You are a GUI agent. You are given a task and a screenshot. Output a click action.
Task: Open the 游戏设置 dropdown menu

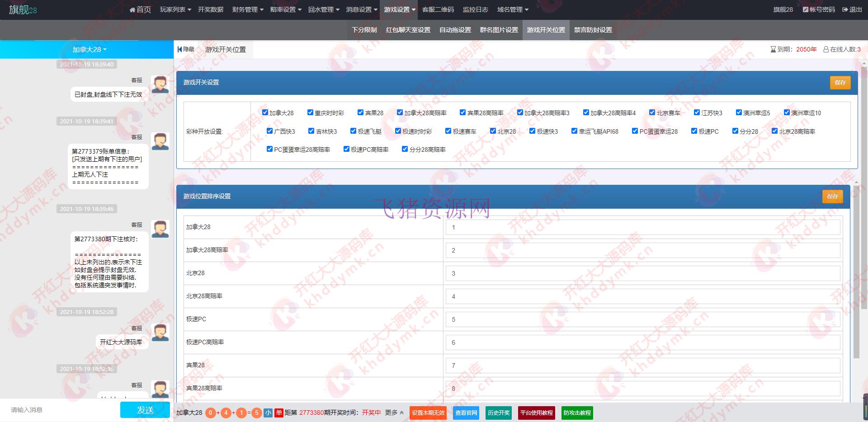(x=399, y=9)
